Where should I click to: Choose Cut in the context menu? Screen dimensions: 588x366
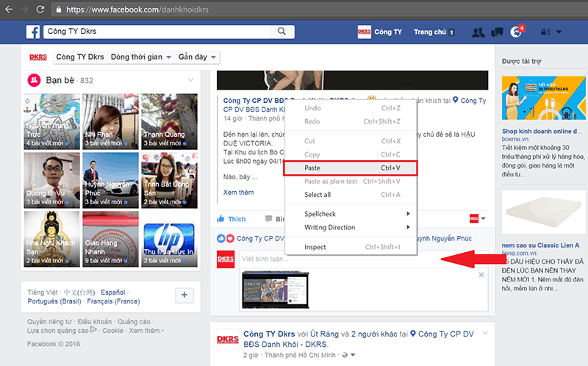[351, 141]
